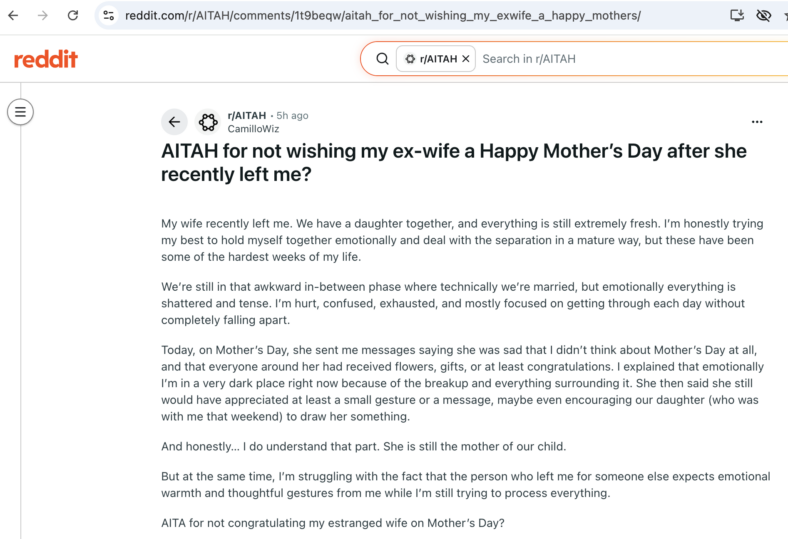Screen dimensions: 788x539
Task: Open site information icon in address bar
Action: click(x=109, y=16)
